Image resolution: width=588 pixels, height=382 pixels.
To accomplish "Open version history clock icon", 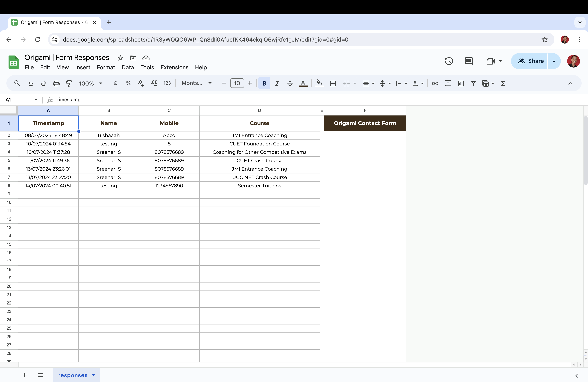I will point(449,61).
